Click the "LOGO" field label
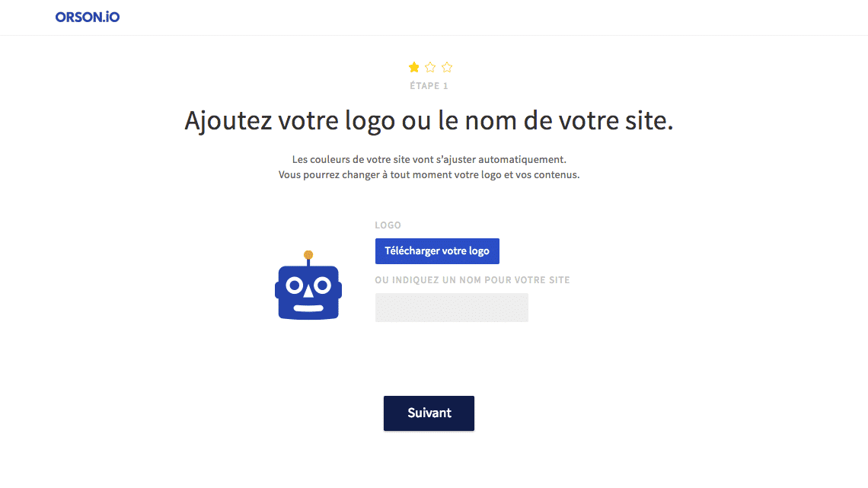 [388, 225]
